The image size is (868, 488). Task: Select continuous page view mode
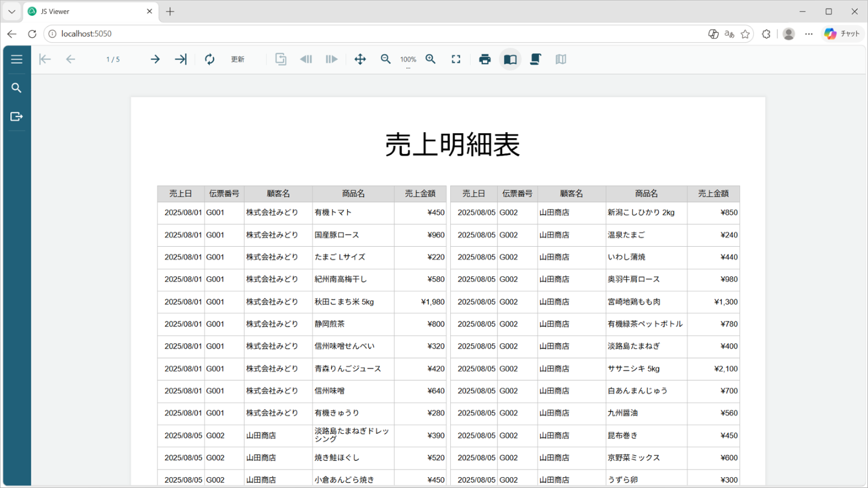[535, 59]
